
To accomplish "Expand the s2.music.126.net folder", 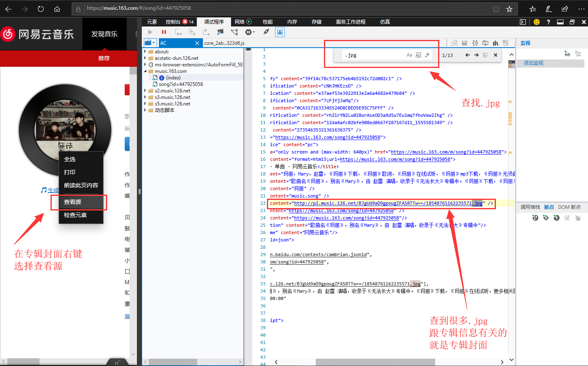I will (x=145, y=91).
